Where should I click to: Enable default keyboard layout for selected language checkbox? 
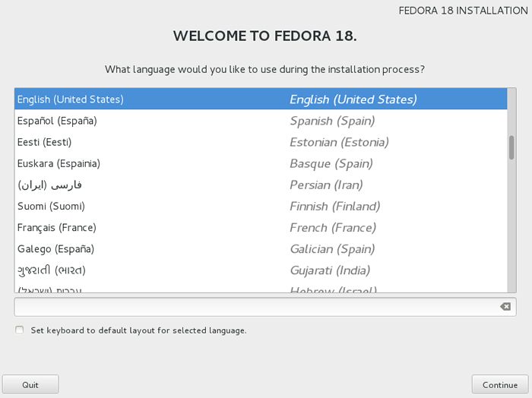coord(20,330)
